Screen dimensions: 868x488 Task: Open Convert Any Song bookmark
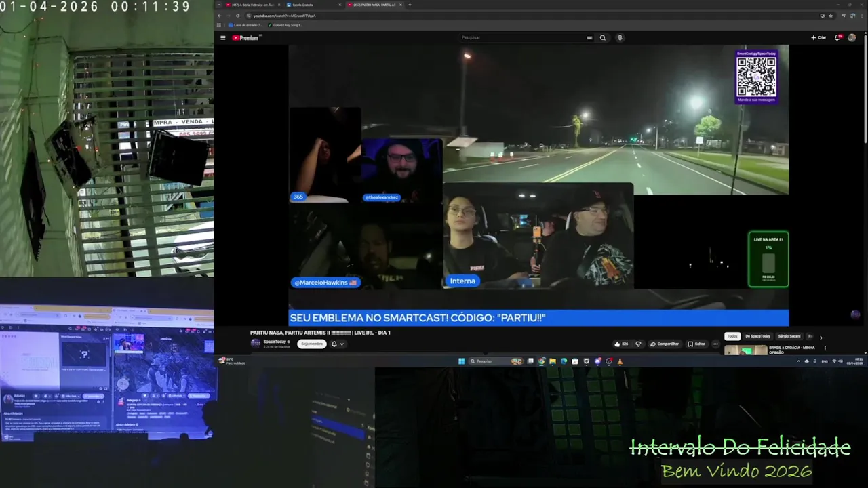tap(285, 25)
